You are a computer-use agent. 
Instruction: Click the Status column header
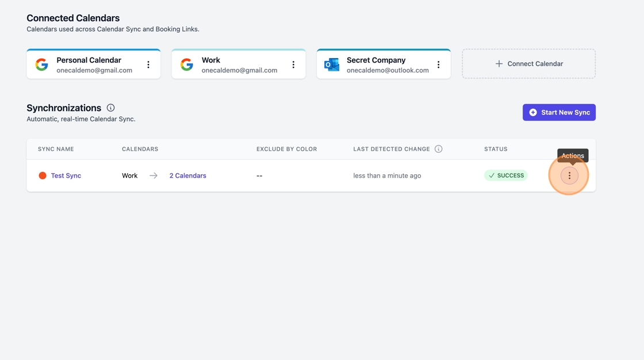[x=496, y=149]
